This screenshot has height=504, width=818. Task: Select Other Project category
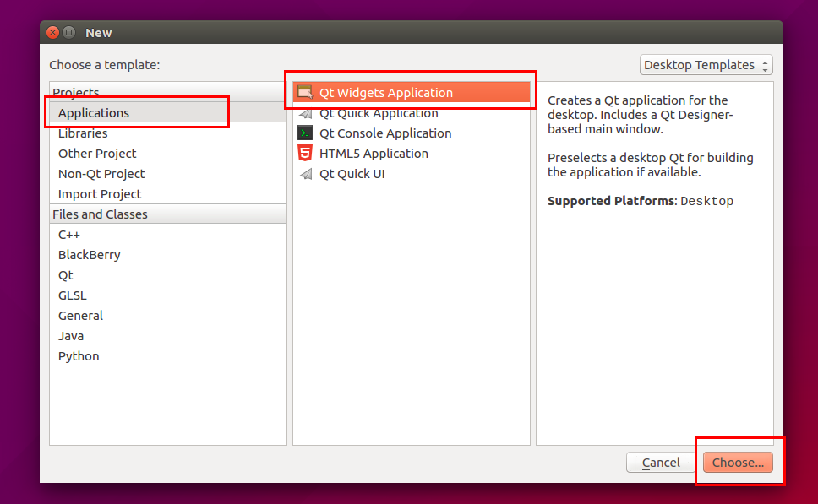[x=97, y=153]
